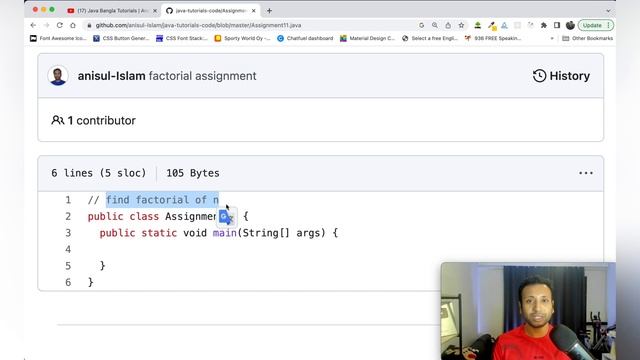View the file History
The image size is (640, 360).
[x=561, y=76]
